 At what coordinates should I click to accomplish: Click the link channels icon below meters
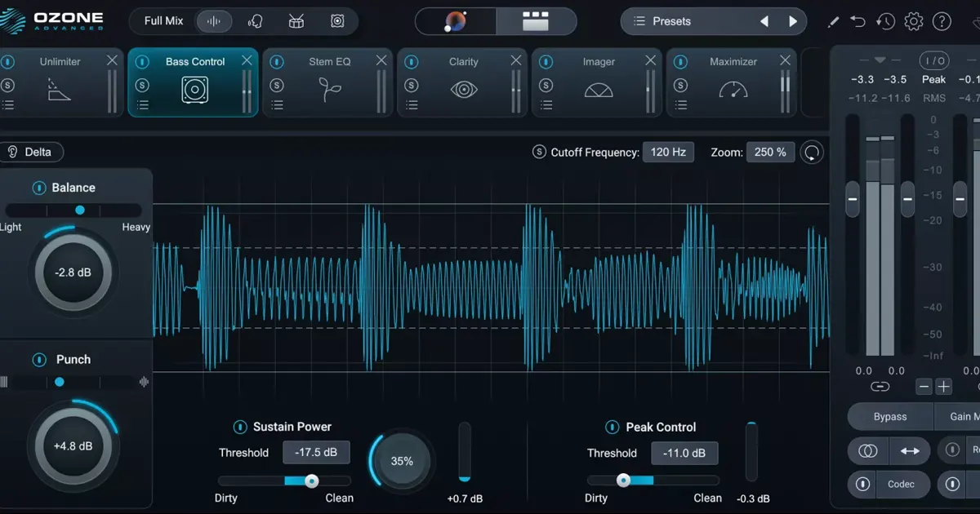[880, 387]
